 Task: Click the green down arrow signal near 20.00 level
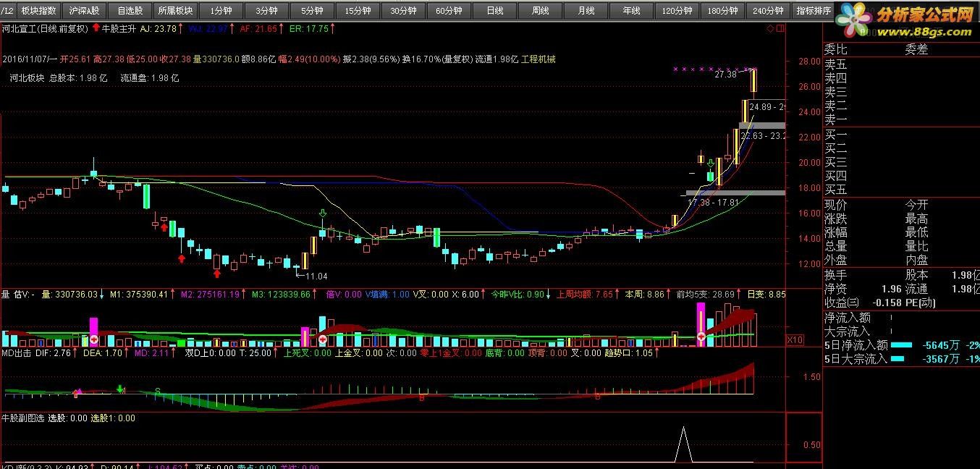(x=711, y=164)
